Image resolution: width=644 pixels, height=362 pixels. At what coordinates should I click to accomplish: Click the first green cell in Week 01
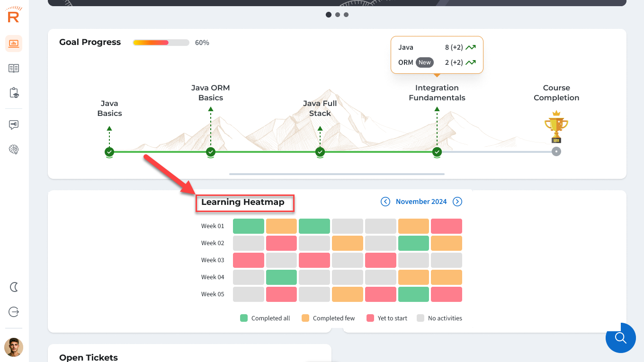pyautogui.click(x=249, y=226)
